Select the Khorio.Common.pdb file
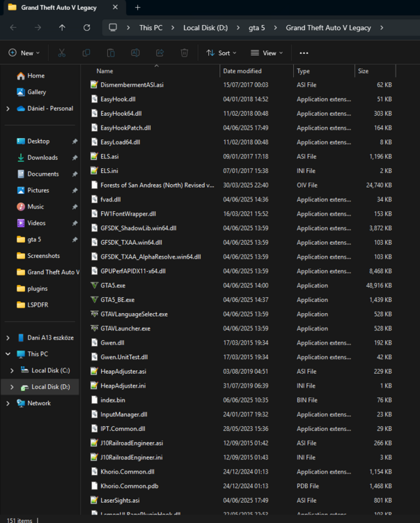 [130, 486]
